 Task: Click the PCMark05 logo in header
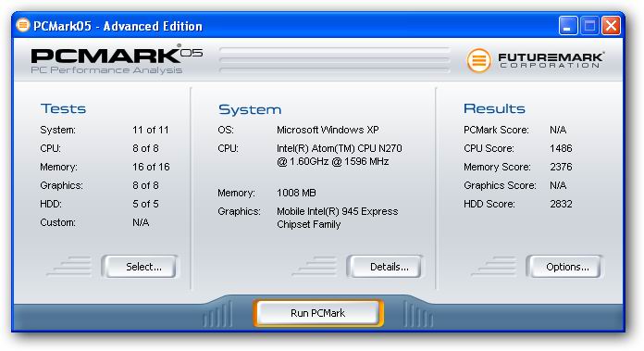[118, 59]
